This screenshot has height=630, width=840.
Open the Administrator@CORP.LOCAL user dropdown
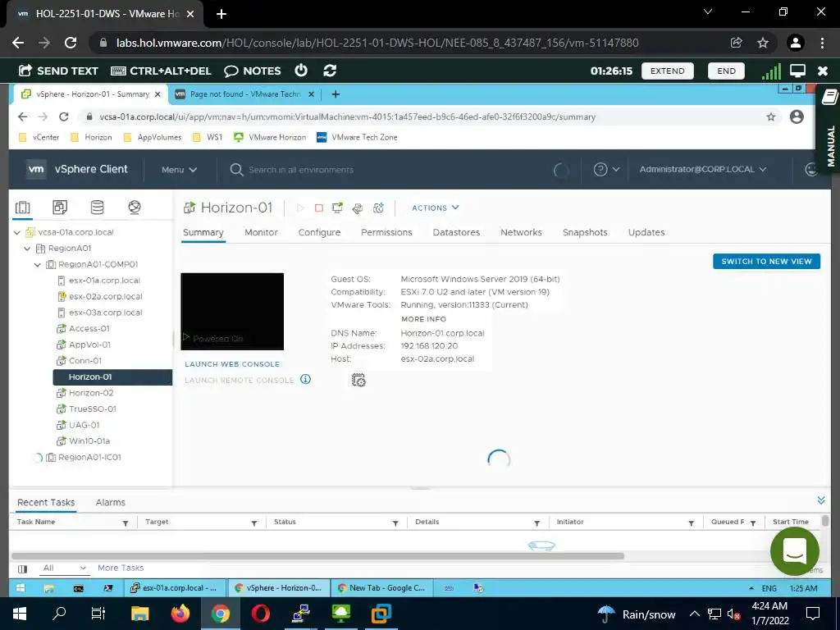(702, 169)
